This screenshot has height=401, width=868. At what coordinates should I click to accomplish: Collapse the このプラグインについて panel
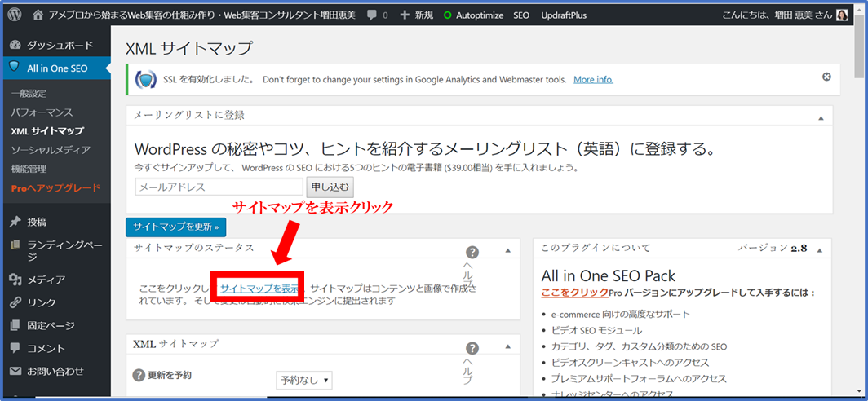pos(820,250)
